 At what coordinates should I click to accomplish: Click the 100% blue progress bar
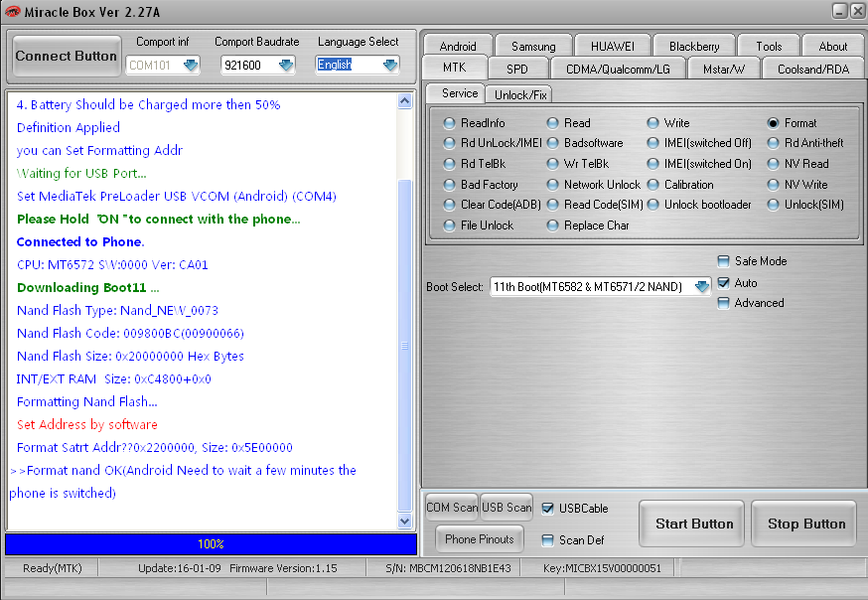[x=211, y=544]
